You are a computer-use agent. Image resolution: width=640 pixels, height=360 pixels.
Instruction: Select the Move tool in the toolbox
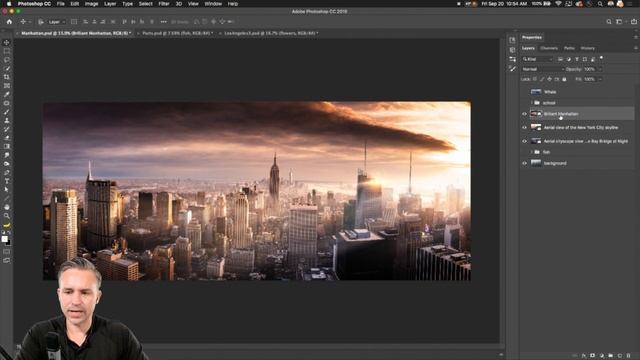coord(7,42)
